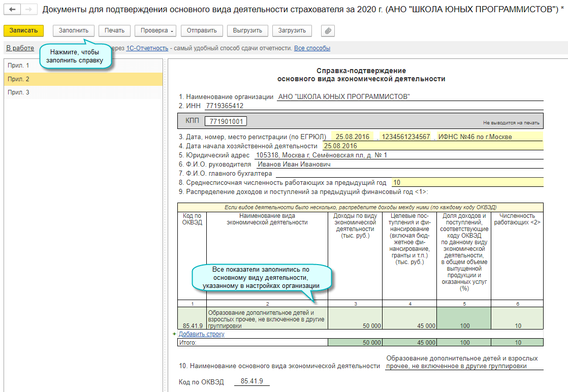568x392 pixels.
Task: Follow the 1С-Отчетность link
Action: tap(147, 48)
